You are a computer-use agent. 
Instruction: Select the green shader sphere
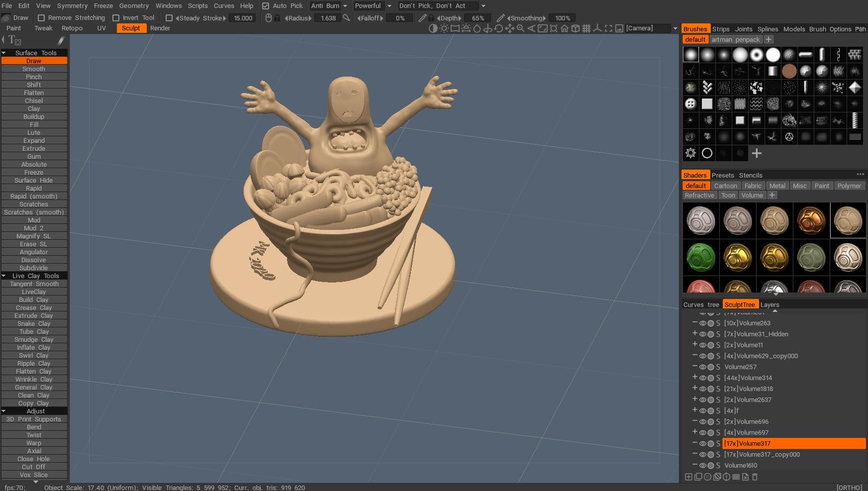coord(701,257)
